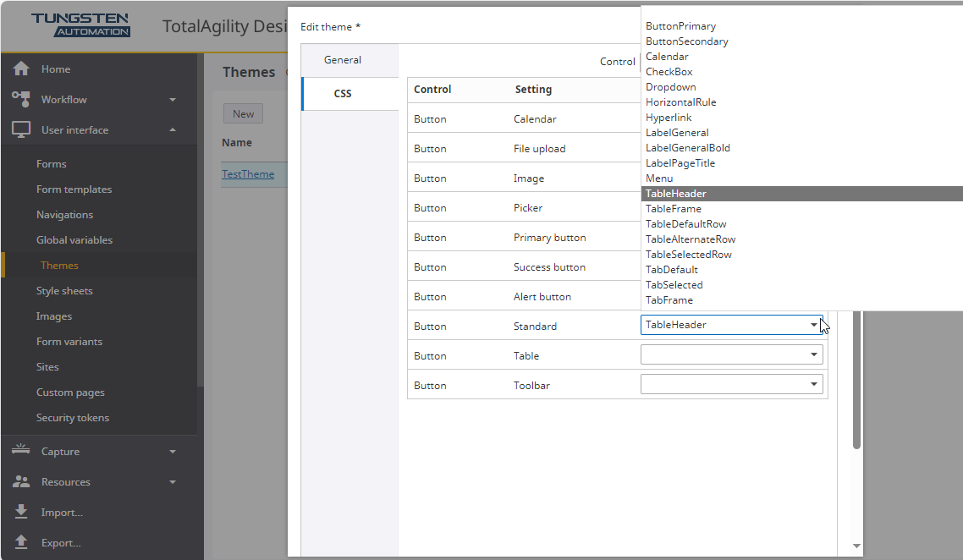Click the Name column header in Themes

point(237,142)
